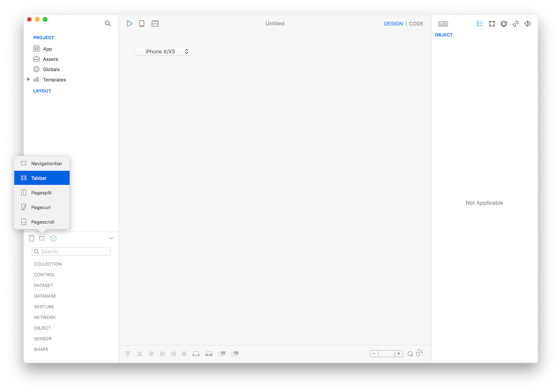Click align horizontal centers icon
This screenshot has height=392, width=560.
184,354
